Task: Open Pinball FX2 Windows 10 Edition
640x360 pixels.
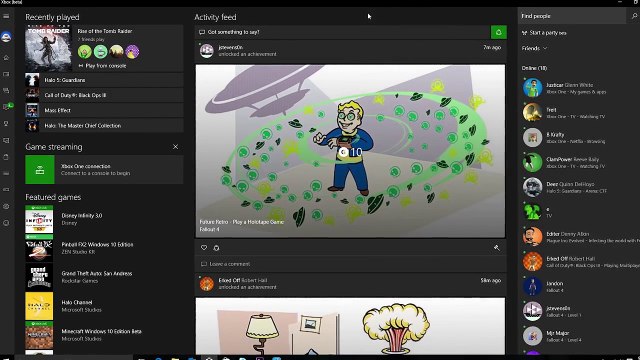Action: click(x=104, y=248)
